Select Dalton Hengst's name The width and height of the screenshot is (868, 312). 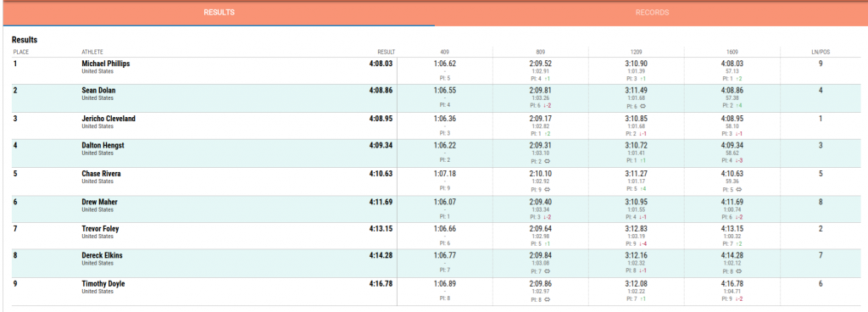[103, 146]
